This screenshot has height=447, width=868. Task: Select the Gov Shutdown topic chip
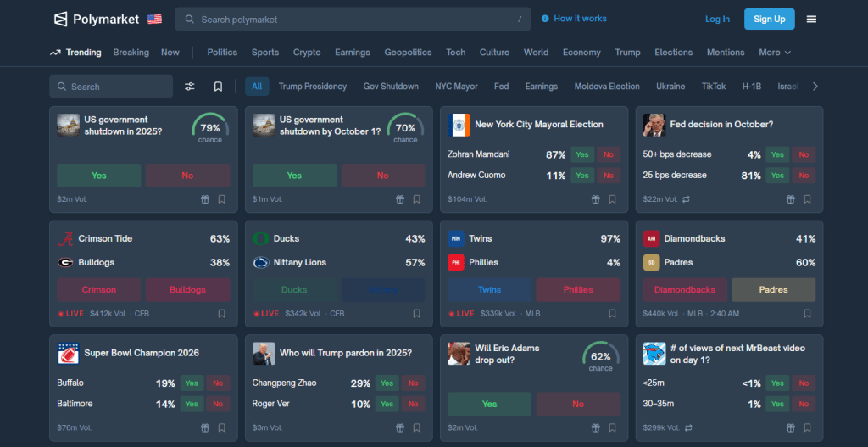pos(391,87)
